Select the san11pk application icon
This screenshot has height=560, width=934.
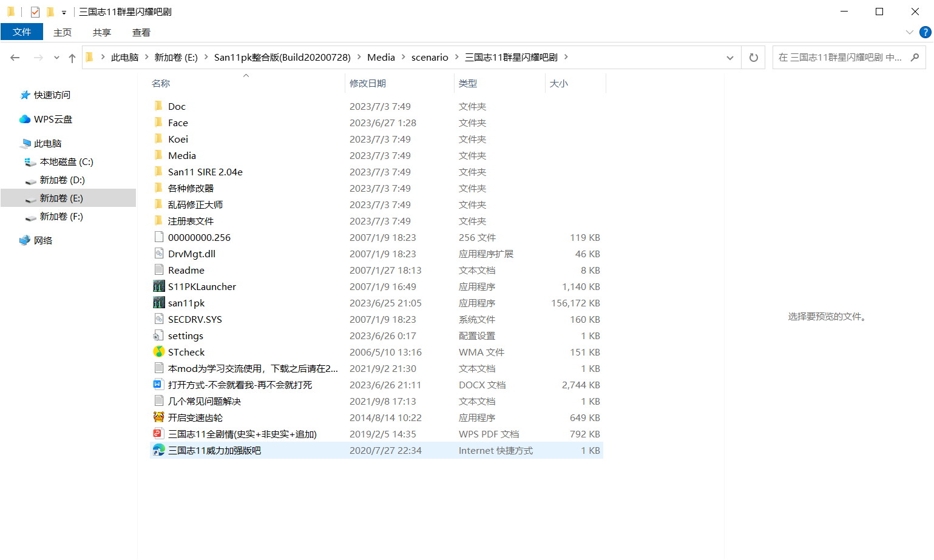click(x=159, y=303)
